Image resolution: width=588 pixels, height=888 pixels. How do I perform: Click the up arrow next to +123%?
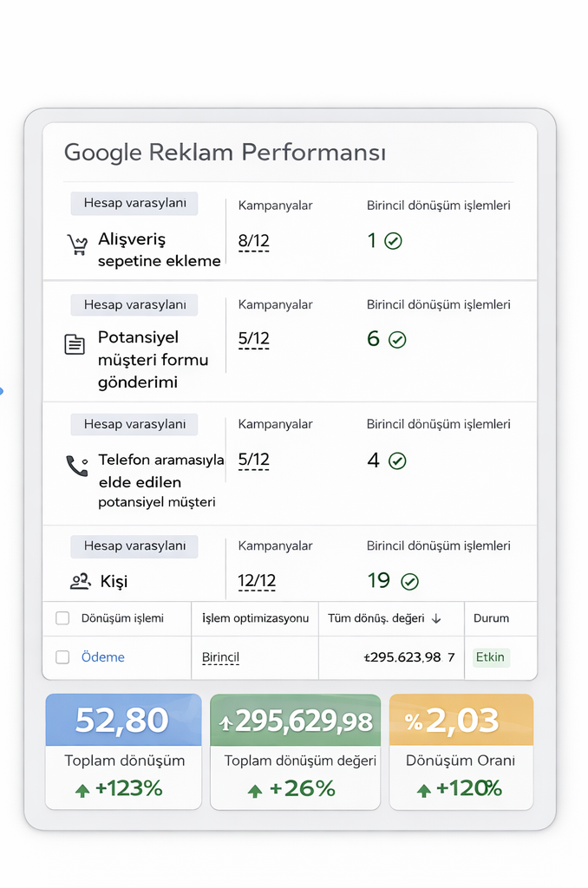pyautogui.click(x=82, y=791)
